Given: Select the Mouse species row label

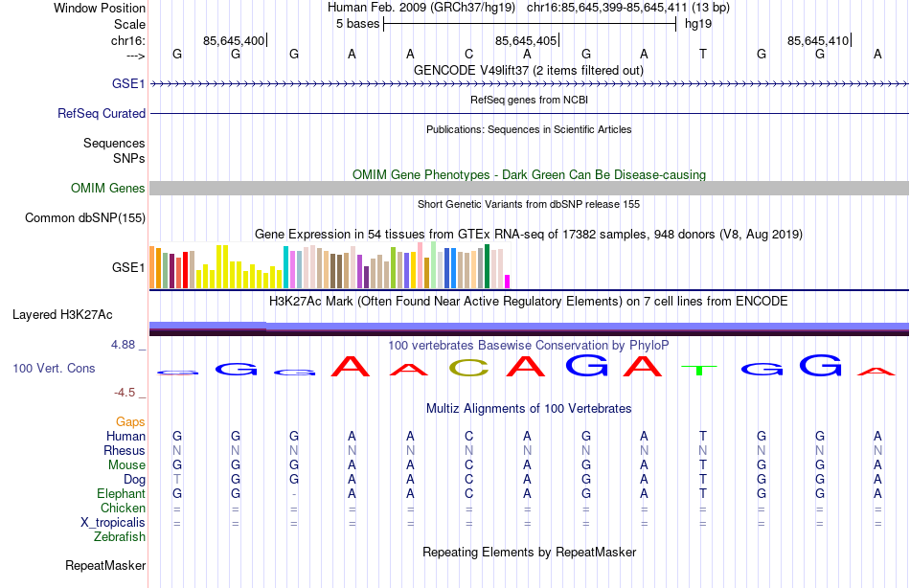Looking at the screenshot, I should 126,465.
